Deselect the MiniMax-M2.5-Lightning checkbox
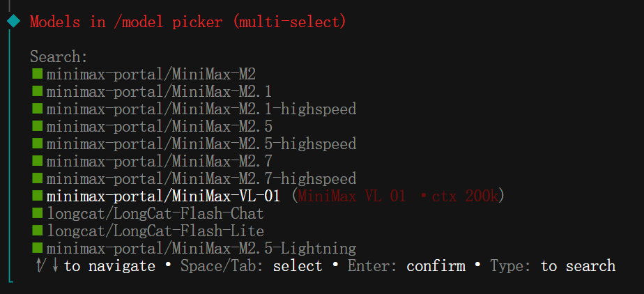Image resolution: width=644 pixels, height=294 pixels. (37, 248)
